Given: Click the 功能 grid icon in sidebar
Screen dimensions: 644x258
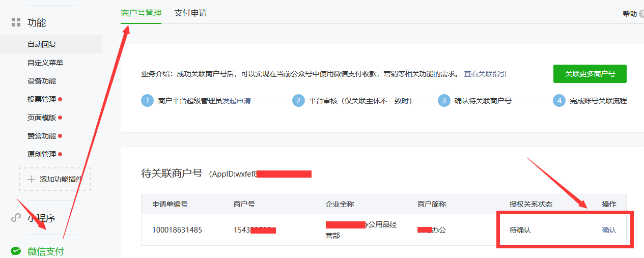Looking at the screenshot, I should coord(16,22).
